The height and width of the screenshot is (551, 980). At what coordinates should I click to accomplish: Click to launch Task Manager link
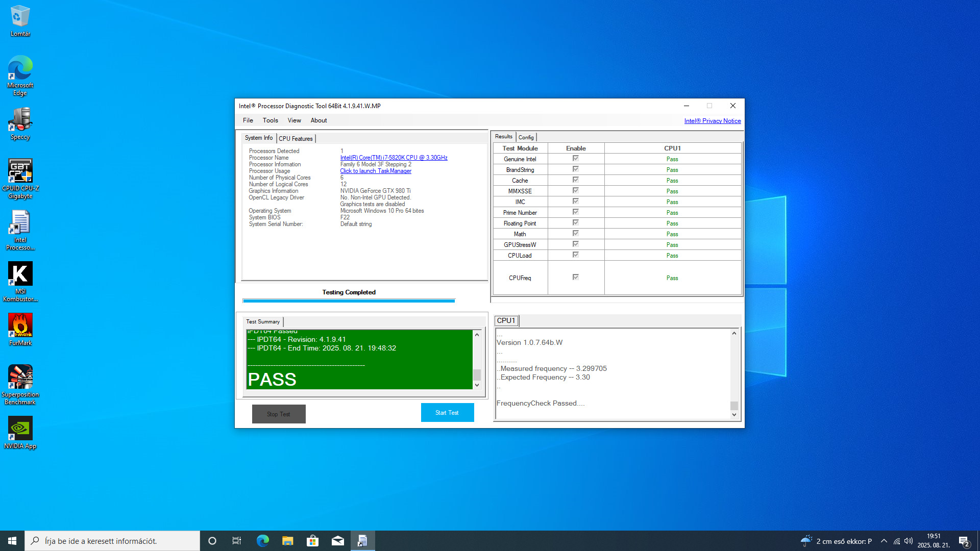pyautogui.click(x=376, y=171)
